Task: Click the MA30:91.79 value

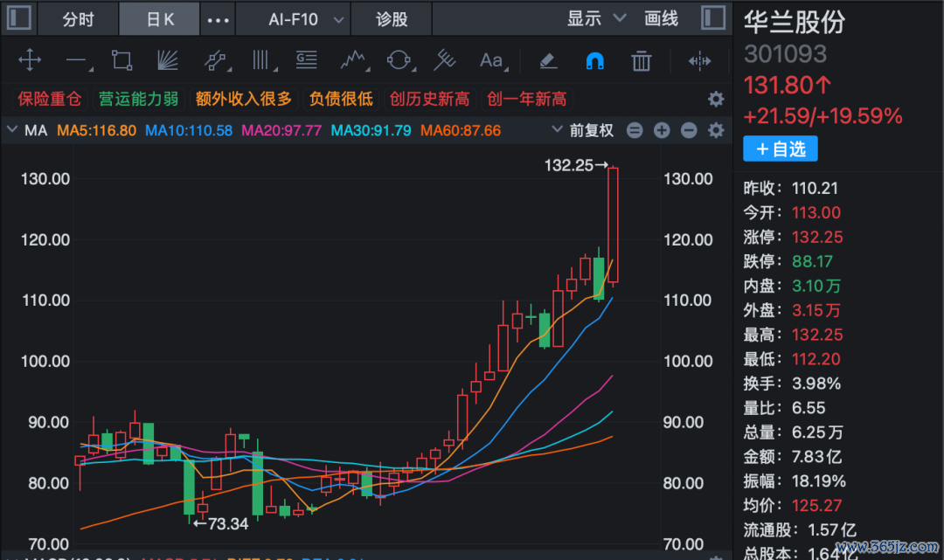Action: click(x=371, y=130)
